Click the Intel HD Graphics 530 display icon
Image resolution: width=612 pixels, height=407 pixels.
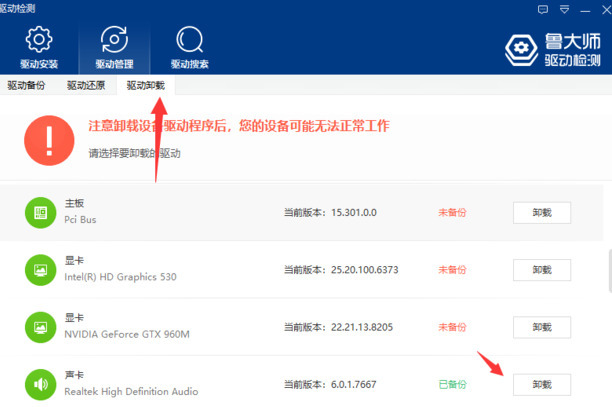point(41,270)
